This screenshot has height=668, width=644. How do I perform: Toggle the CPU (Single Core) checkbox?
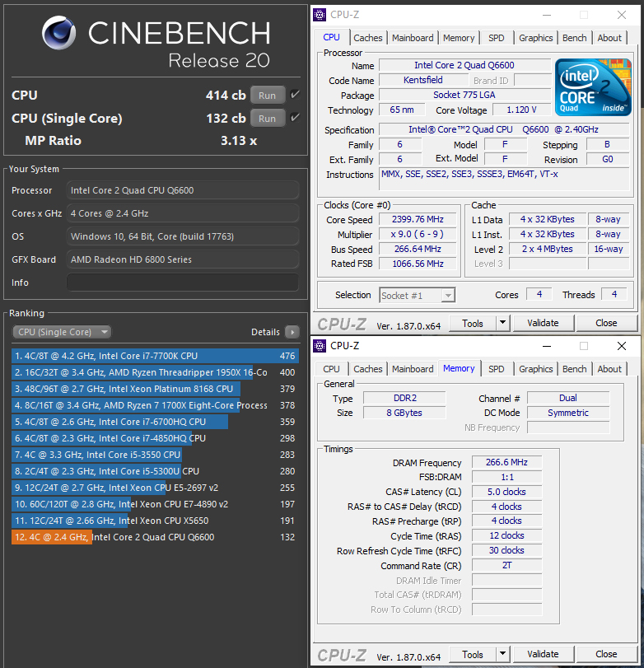point(295,118)
